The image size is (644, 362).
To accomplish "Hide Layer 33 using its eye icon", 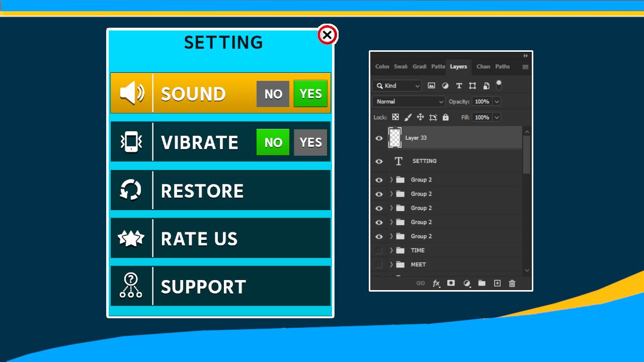I will [x=379, y=138].
